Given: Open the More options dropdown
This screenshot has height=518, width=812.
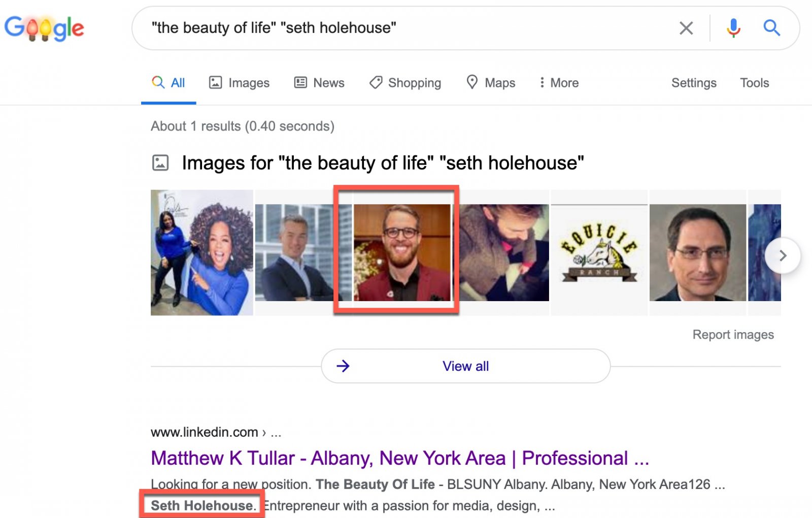Looking at the screenshot, I should pyautogui.click(x=559, y=83).
